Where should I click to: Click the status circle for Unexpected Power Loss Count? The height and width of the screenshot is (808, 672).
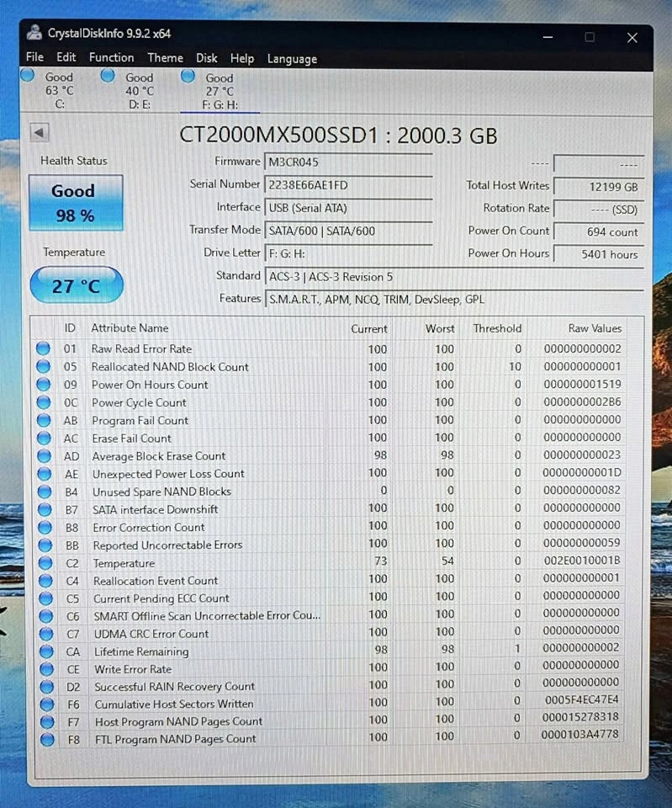pos(45,474)
